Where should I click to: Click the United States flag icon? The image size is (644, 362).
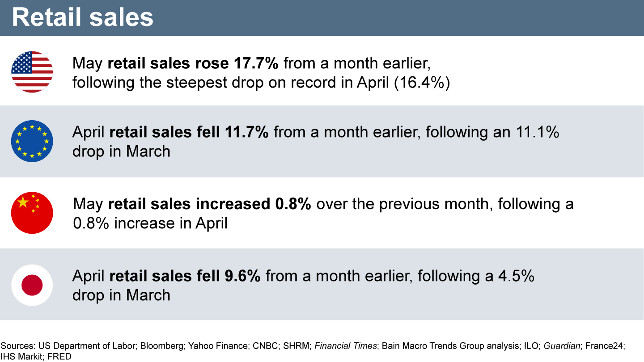coord(32,72)
